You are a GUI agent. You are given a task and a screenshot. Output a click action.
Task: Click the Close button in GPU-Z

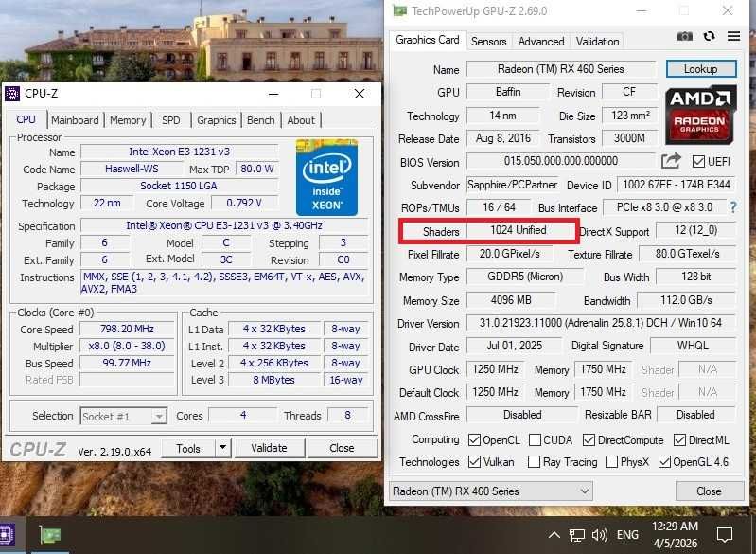[710, 491]
